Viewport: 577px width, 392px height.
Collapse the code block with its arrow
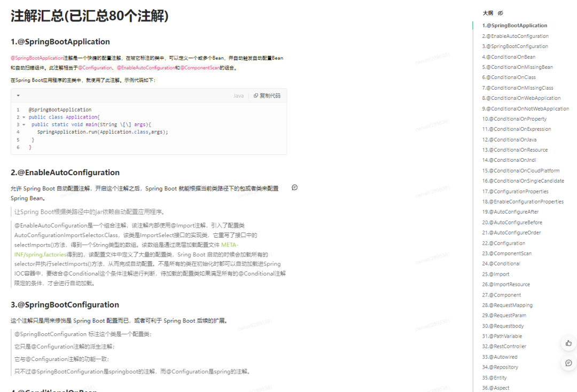point(18,96)
